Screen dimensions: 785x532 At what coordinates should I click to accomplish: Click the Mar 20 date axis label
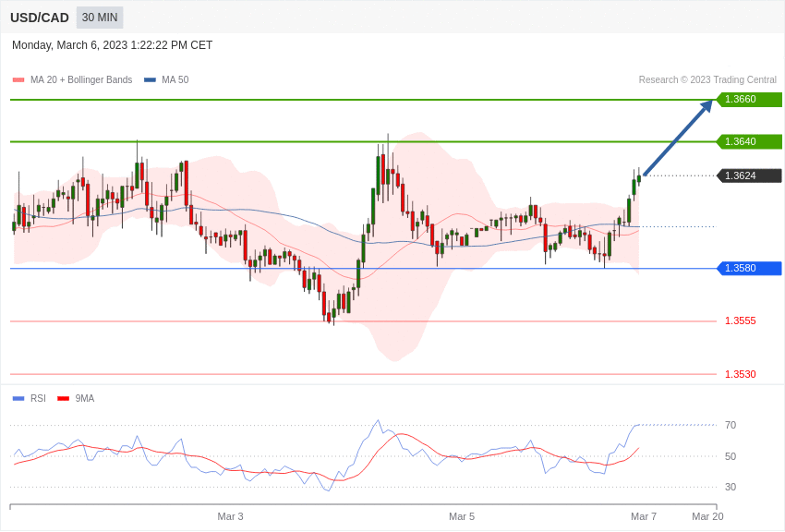(x=707, y=516)
